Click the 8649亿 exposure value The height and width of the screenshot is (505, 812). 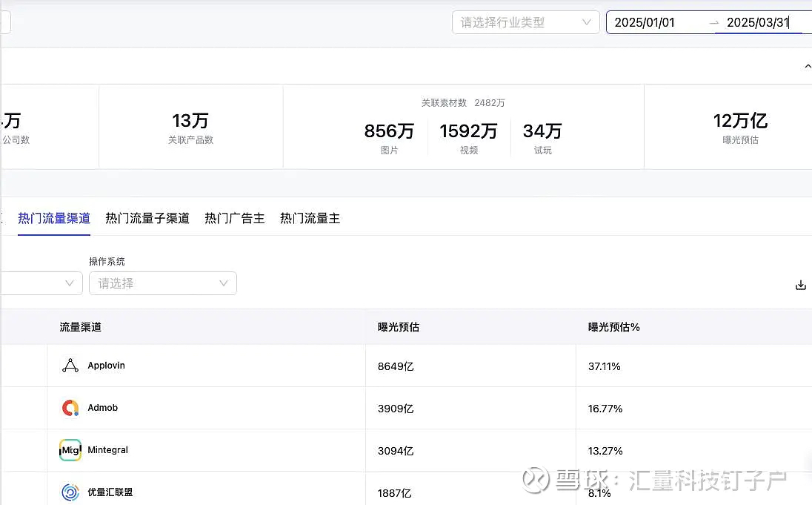click(396, 366)
